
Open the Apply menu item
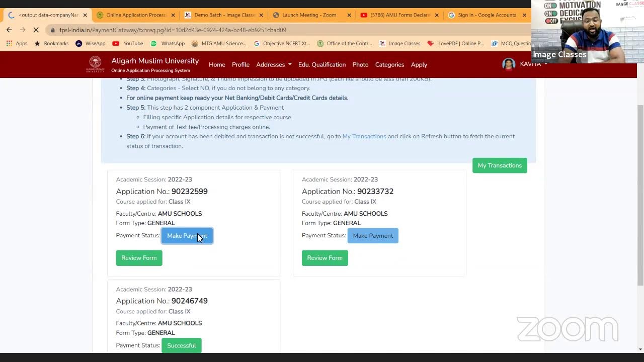[419, 65]
